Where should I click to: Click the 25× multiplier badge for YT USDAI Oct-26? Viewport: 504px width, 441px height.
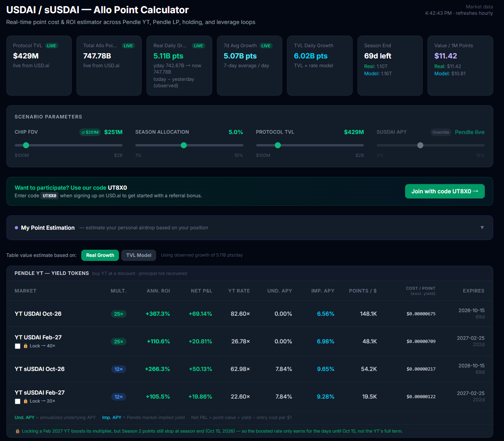[118, 314]
